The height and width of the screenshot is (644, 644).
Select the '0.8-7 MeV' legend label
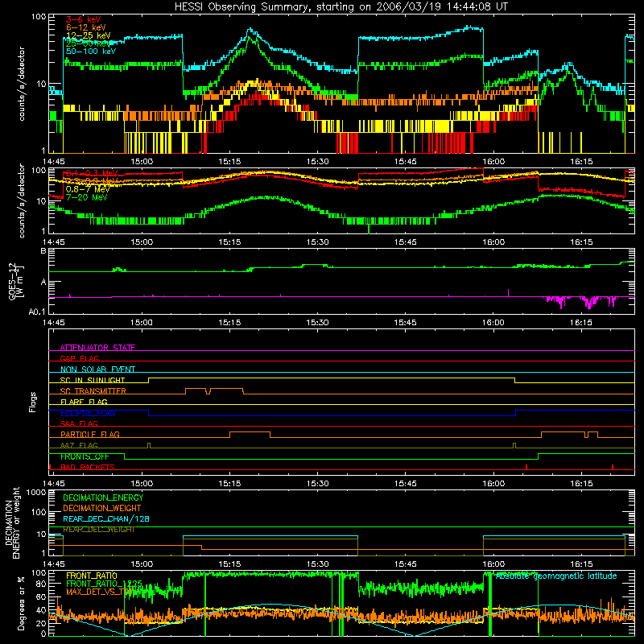pyautogui.click(x=88, y=189)
